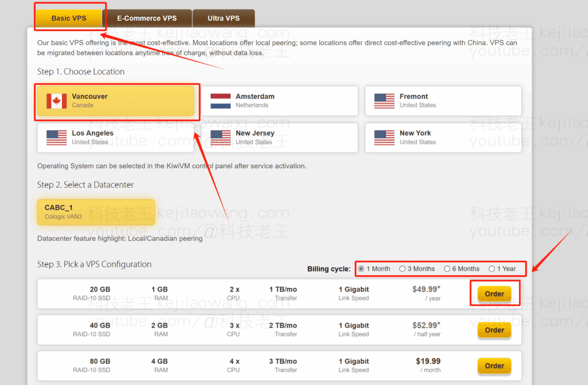Order the 20 GB $49.99 plan
This screenshot has width=588, height=385.
[x=494, y=294]
